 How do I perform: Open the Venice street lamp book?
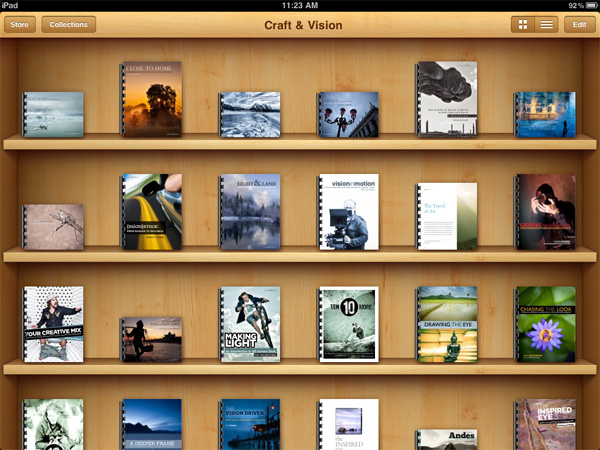348,114
